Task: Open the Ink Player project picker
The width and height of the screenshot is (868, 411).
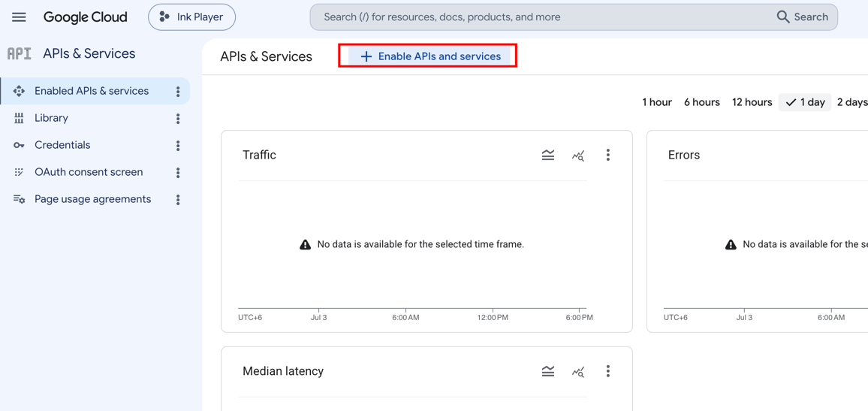Action: [191, 17]
